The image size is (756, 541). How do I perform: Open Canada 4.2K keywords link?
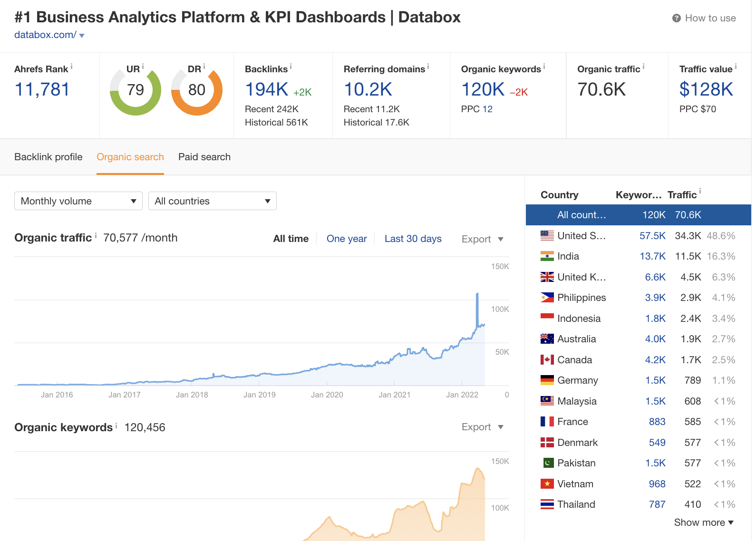(655, 360)
